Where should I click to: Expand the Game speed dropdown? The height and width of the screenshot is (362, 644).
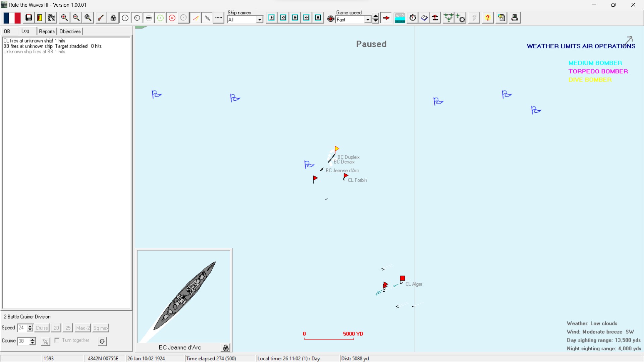(x=368, y=20)
